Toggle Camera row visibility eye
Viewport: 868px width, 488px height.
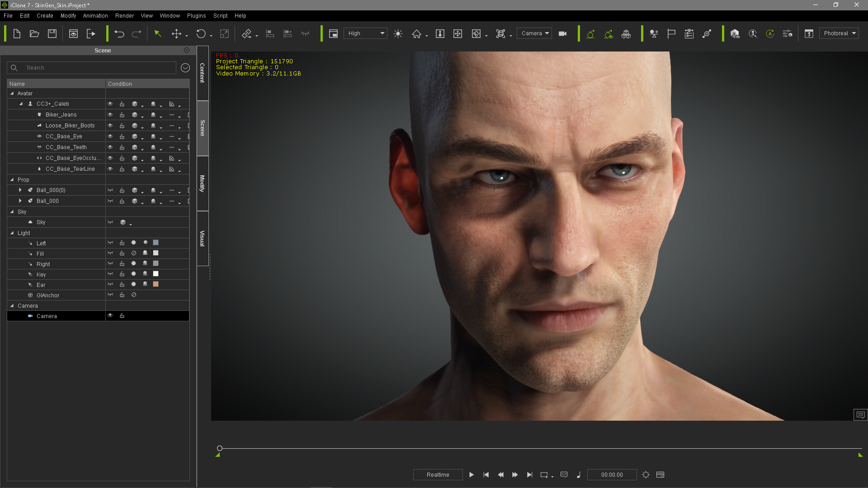pos(110,315)
